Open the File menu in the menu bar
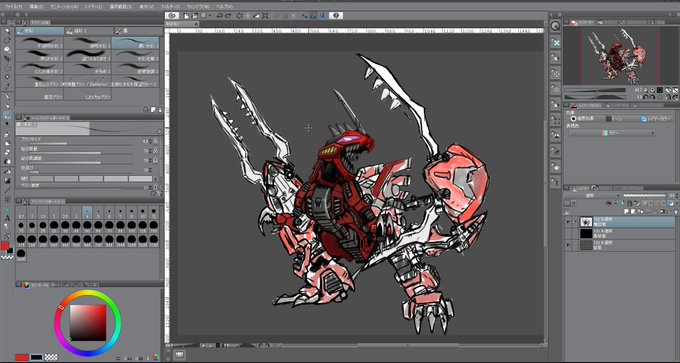This screenshot has width=680, height=363. pos(13,7)
